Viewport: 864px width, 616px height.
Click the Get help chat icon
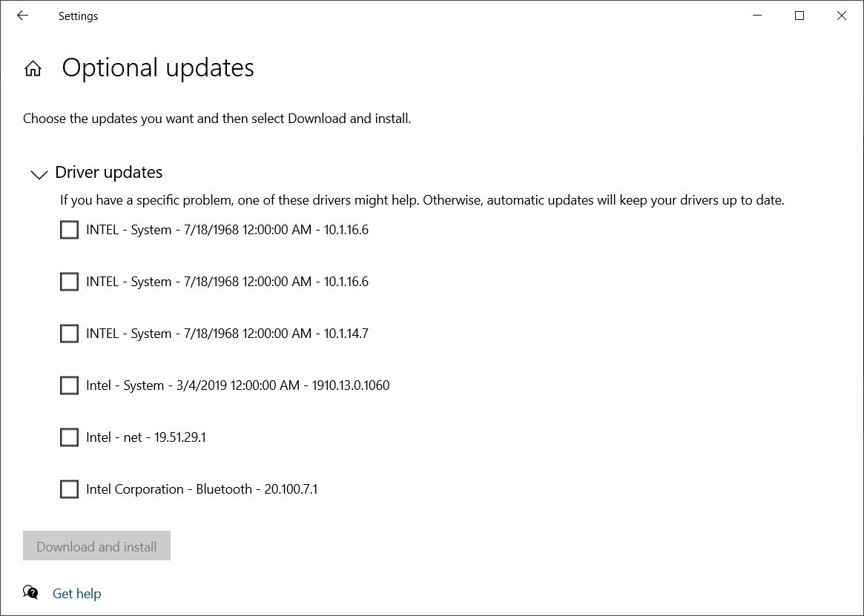pyautogui.click(x=31, y=593)
